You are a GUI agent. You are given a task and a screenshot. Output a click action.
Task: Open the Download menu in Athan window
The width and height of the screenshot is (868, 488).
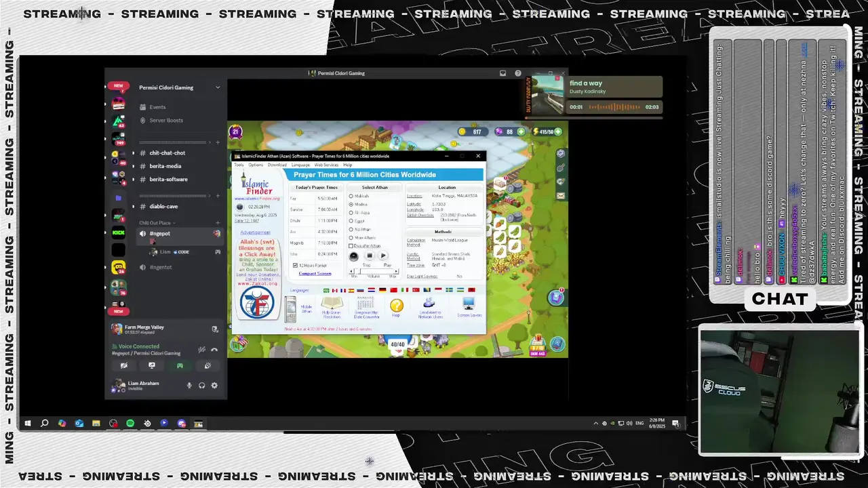(277, 165)
